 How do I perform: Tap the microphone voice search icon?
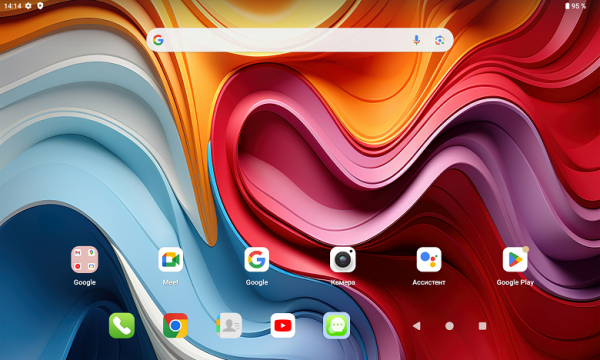tap(416, 40)
